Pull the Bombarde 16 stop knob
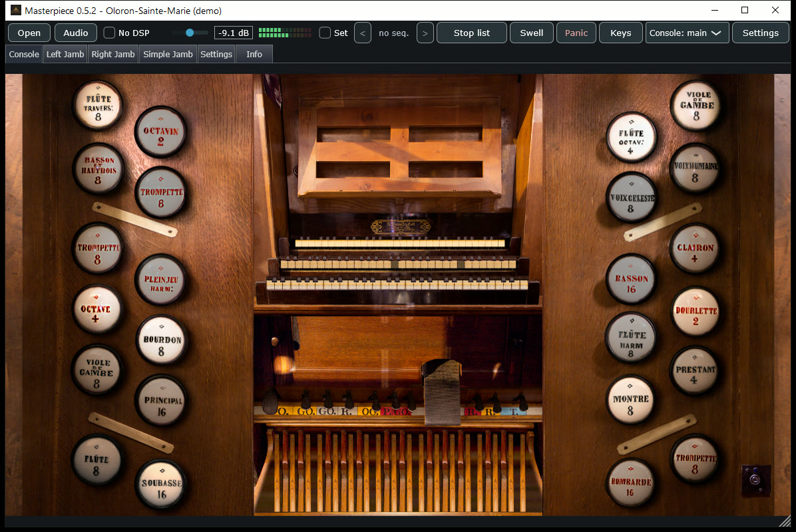The width and height of the screenshot is (796, 532). click(x=630, y=483)
